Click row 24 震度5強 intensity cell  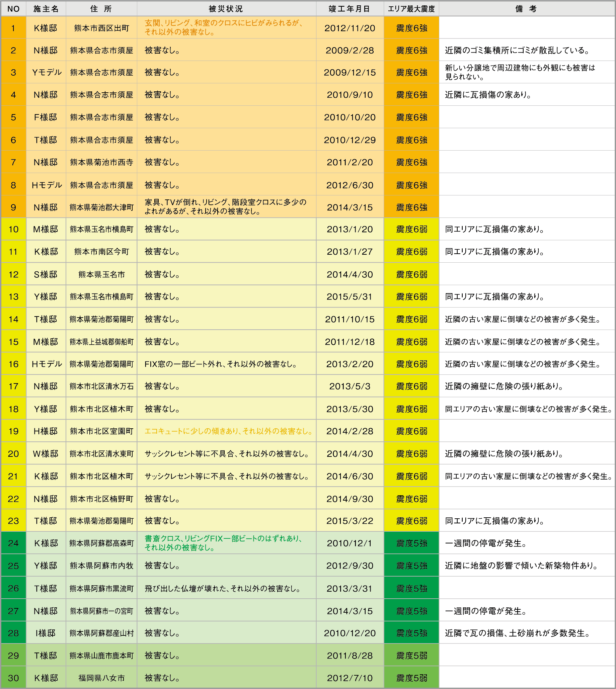[x=411, y=543]
